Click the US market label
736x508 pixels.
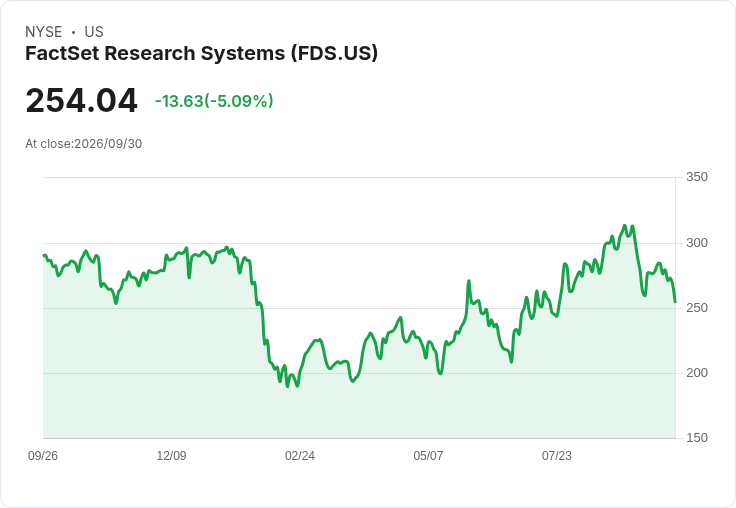(x=94, y=32)
